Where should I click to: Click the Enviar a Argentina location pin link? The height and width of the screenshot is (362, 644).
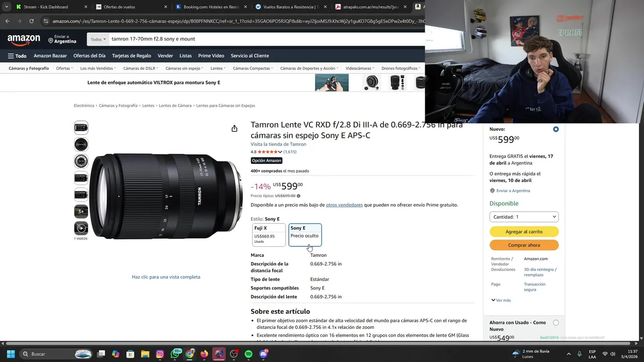point(510,191)
